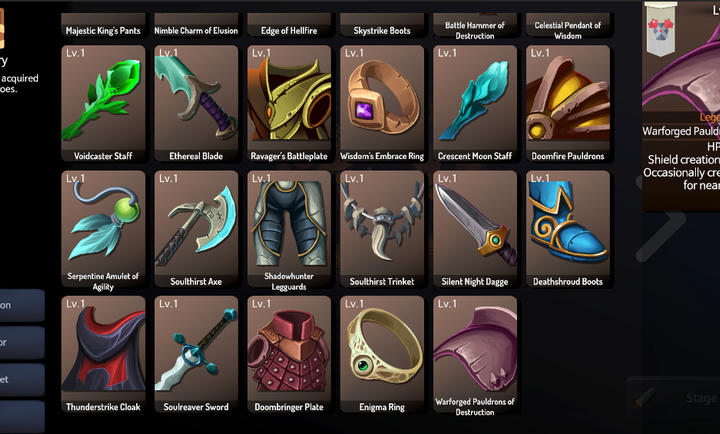
Task: Open the Doombringer Plate item
Action: [289, 354]
